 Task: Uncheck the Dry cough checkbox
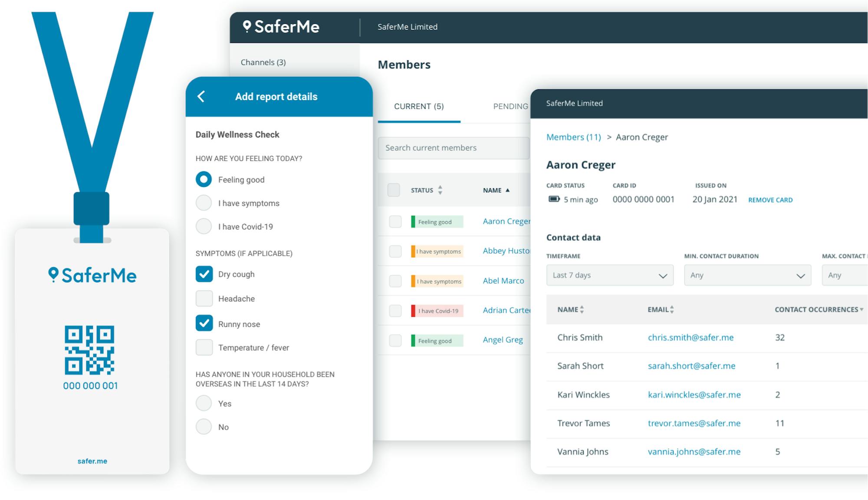click(x=204, y=274)
